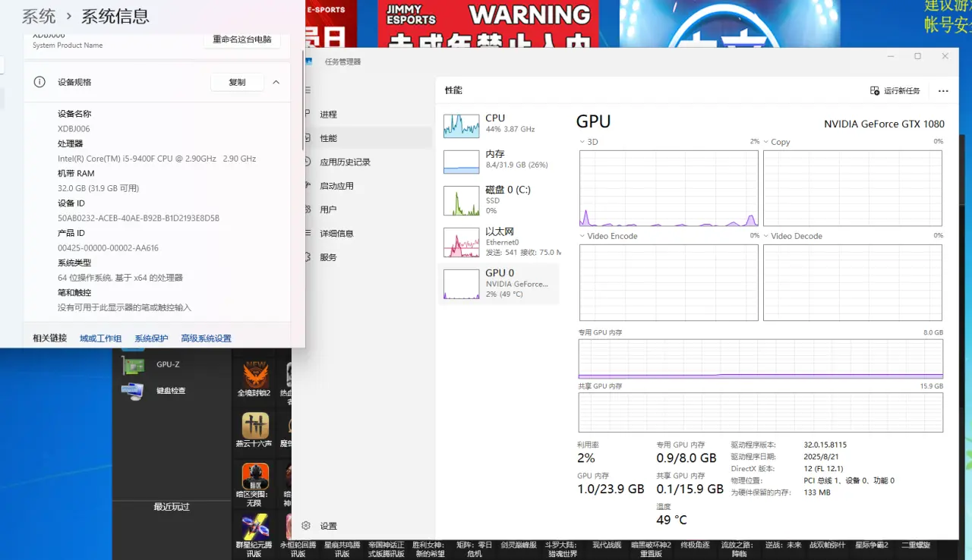
Task: Click the 设置 gear icon in Task Manager
Action: (306, 525)
